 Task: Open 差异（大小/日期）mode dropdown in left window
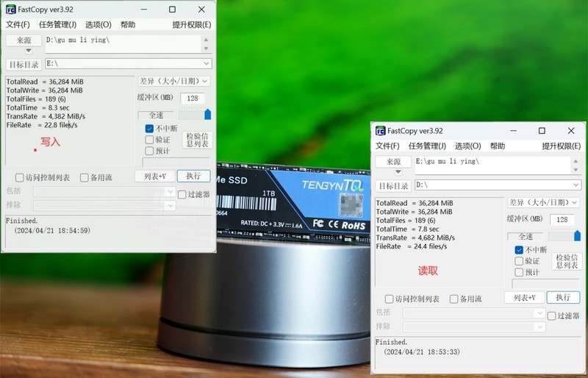[x=173, y=81]
